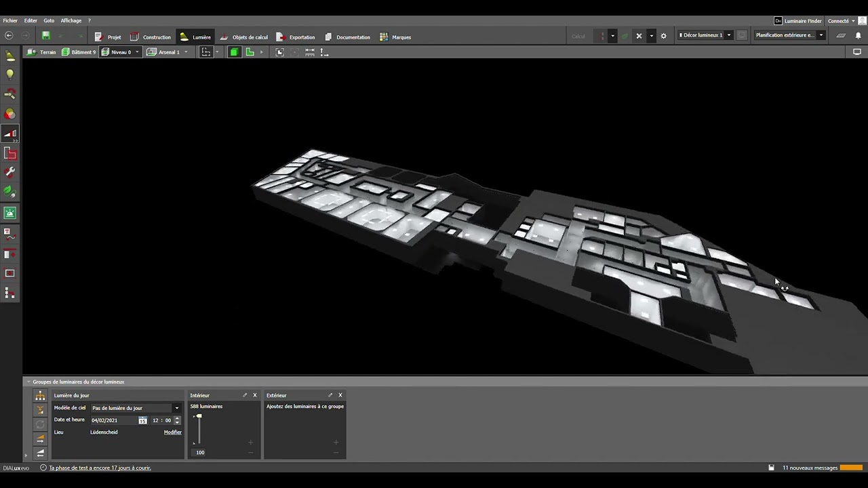Switch to the Projet tab

point(108,37)
